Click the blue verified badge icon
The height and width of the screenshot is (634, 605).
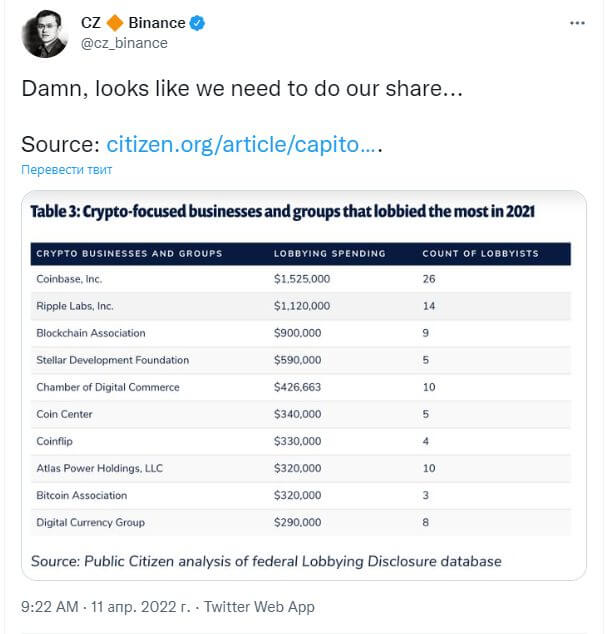click(197, 23)
